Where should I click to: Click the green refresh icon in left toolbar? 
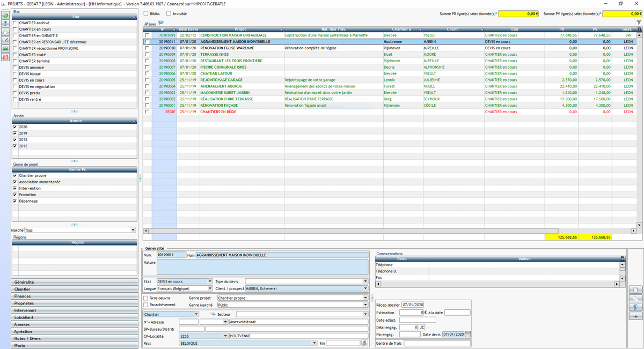[x=5, y=16]
